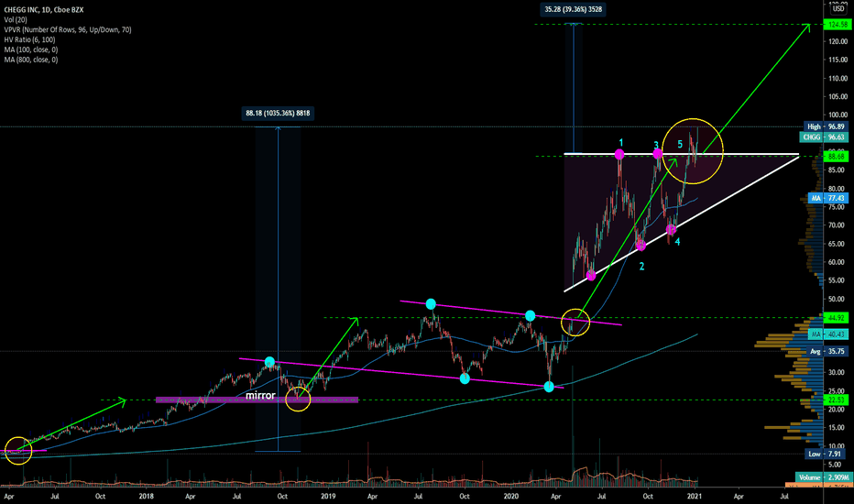Click the Avg 35.75 axis label

pos(827,352)
